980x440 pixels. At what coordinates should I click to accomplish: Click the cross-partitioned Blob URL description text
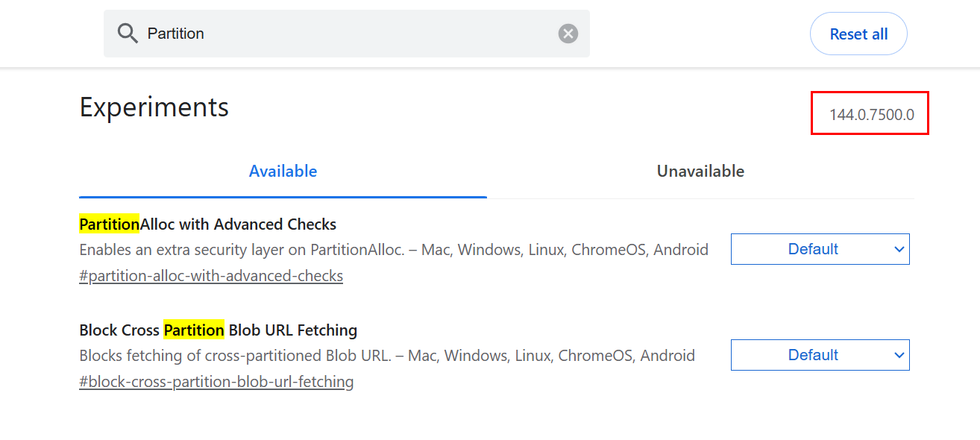(x=386, y=356)
